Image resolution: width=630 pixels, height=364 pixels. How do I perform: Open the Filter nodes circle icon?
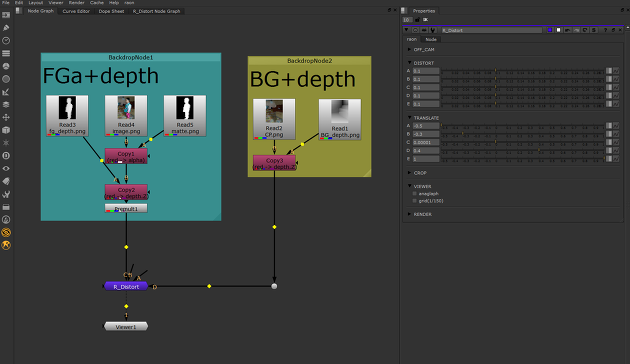(6, 79)
